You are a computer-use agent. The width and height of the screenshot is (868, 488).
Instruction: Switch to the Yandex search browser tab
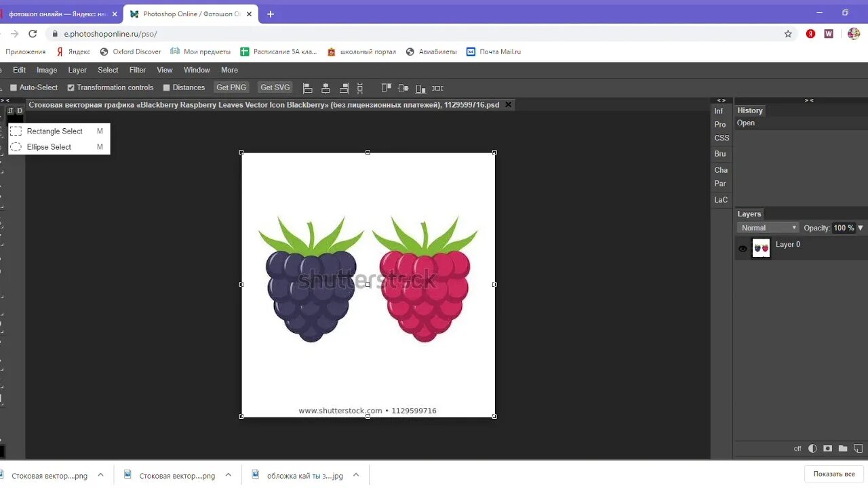click(x=57, y=14)
